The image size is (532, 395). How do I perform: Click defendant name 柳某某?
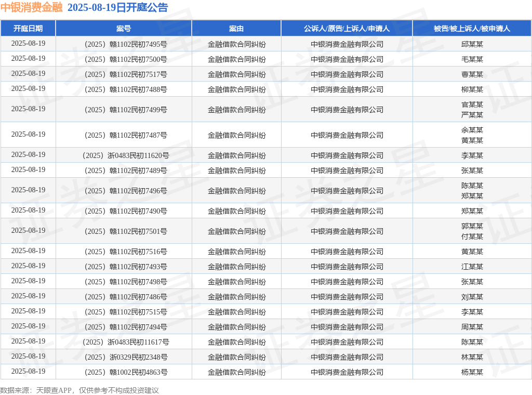[x=472, y=89]
